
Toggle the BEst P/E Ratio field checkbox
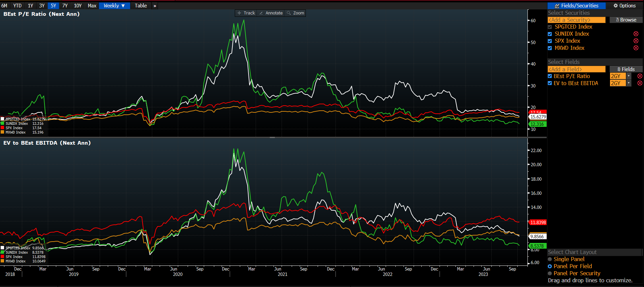click(x=550, y=76)
